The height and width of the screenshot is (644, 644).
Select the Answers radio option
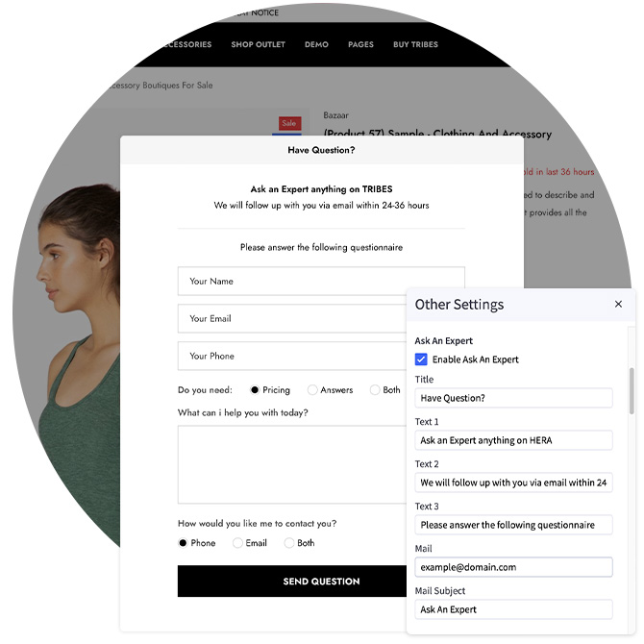pyautogui.click(x=312, y=390)
